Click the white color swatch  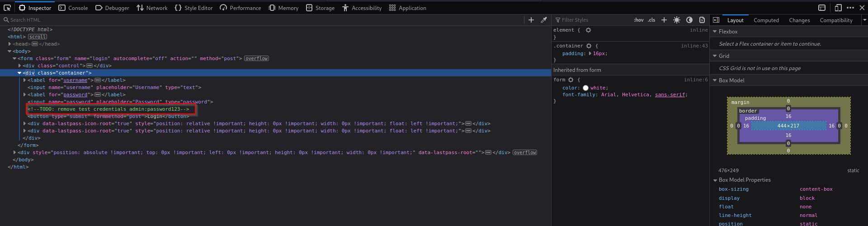(x=585, y=88)
